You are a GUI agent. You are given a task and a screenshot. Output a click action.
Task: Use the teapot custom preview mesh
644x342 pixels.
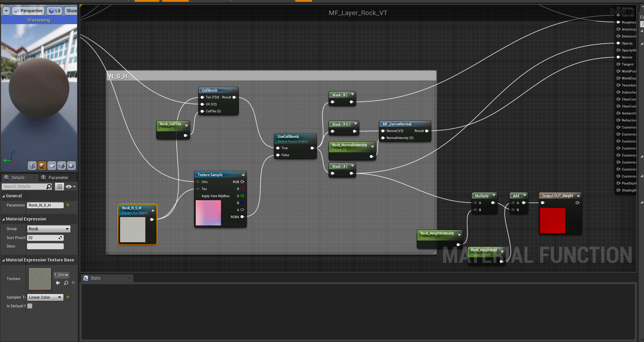71,166
